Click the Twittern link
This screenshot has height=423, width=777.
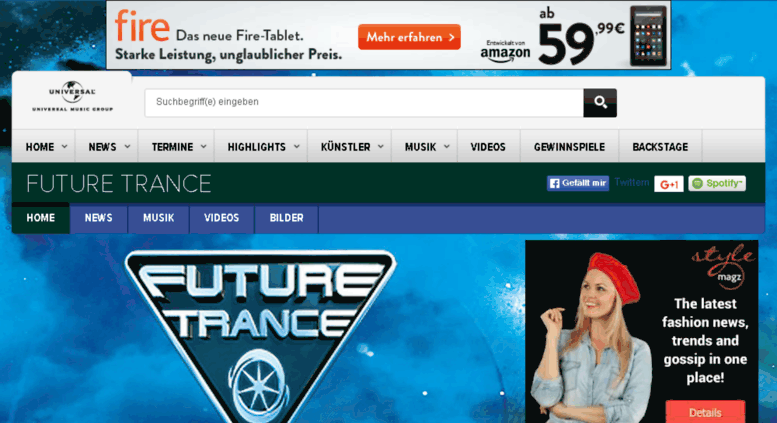(632, 182)
